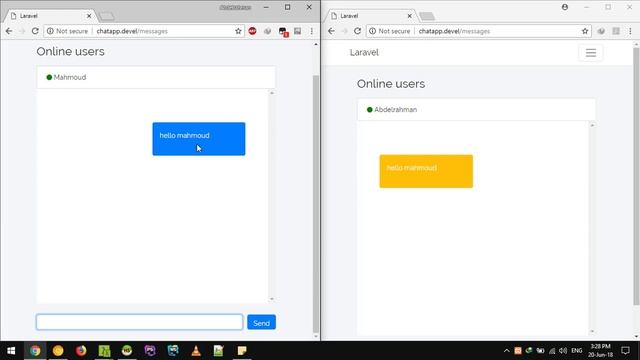640x360 pixels.
Task: Click the volume icon in system tray
Action: (563, 351)
